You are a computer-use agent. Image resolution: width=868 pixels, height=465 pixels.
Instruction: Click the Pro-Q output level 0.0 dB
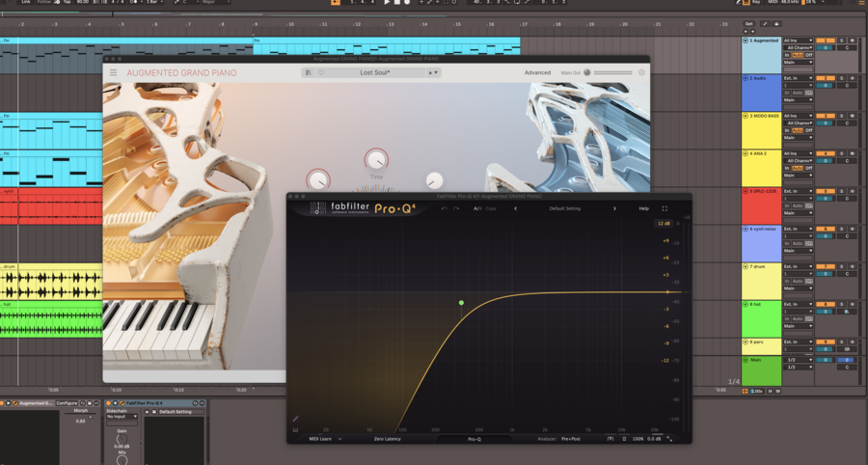(x=654, y=439)
